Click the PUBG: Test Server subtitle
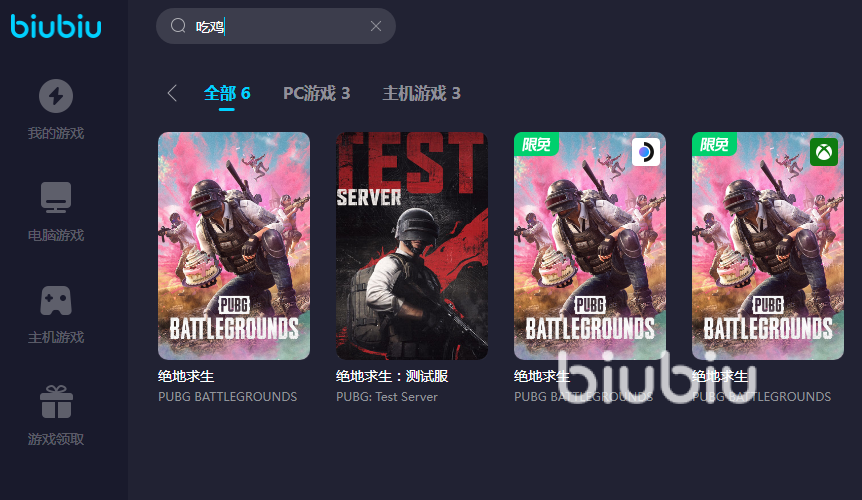The image size is (862, 500). pyautogui.click(x=387, y=397)
